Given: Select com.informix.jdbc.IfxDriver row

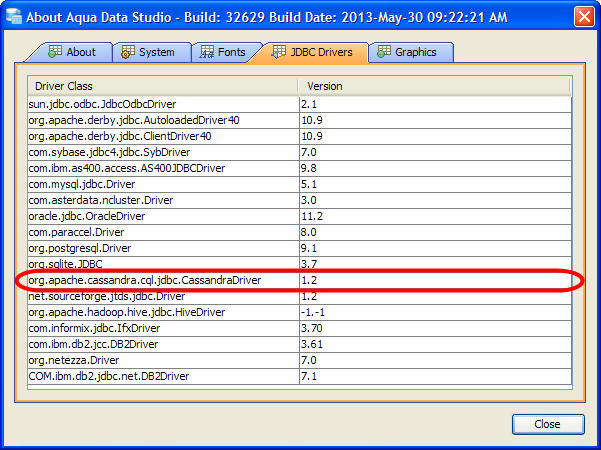Looking at the screenshot, I should click(x=300, y=328).
